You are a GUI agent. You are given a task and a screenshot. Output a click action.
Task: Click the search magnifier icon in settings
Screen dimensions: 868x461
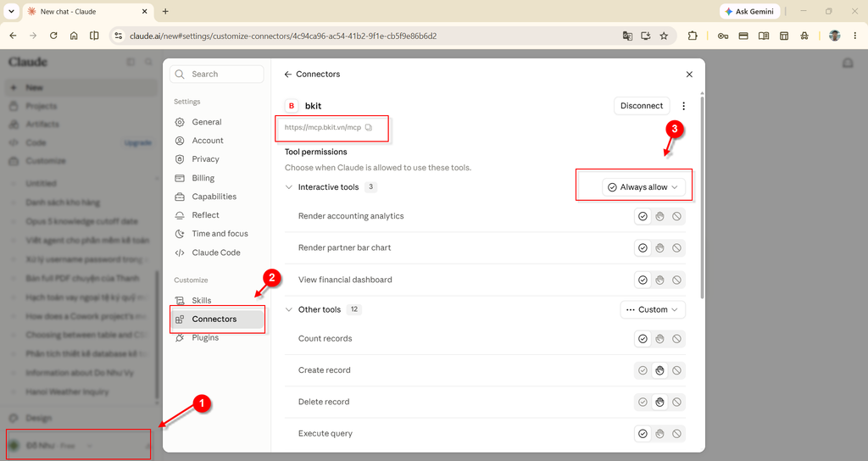180,75
